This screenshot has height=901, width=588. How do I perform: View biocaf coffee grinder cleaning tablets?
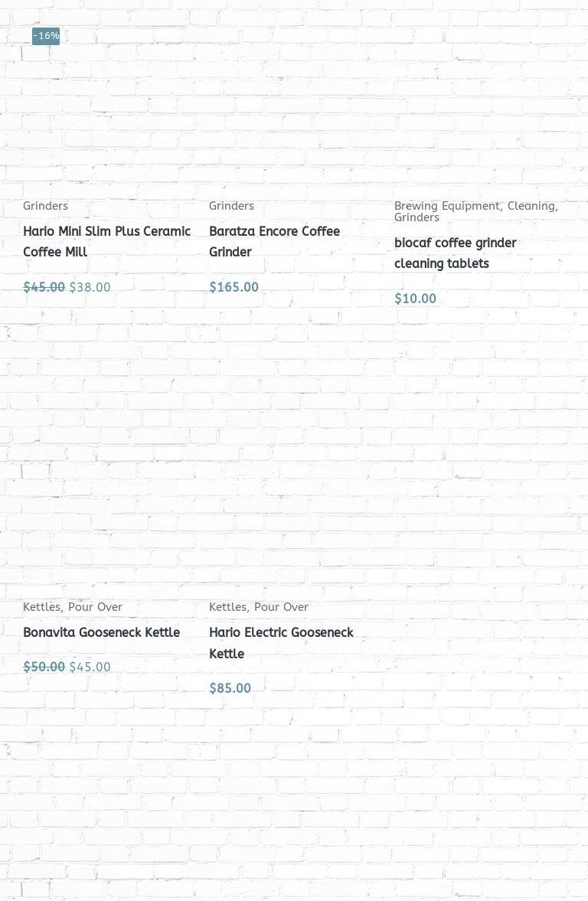point(455,253)
